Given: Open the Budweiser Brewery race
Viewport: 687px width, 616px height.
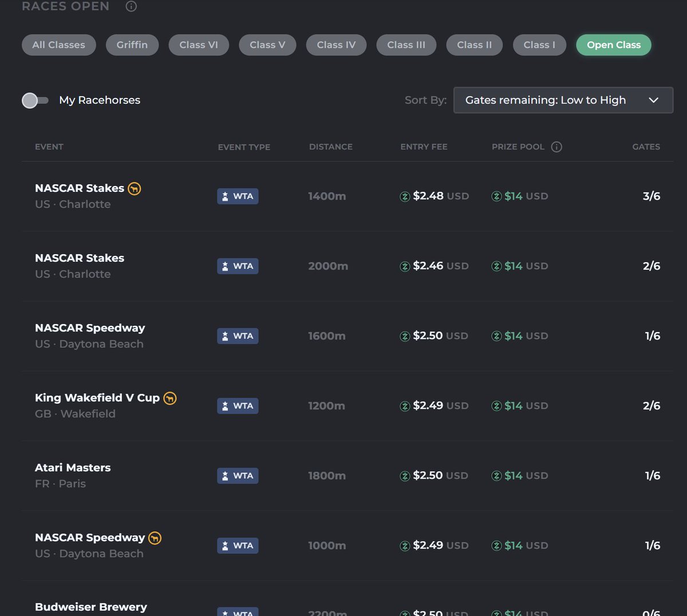Looking at the screenshot, I should coord(348,599).
